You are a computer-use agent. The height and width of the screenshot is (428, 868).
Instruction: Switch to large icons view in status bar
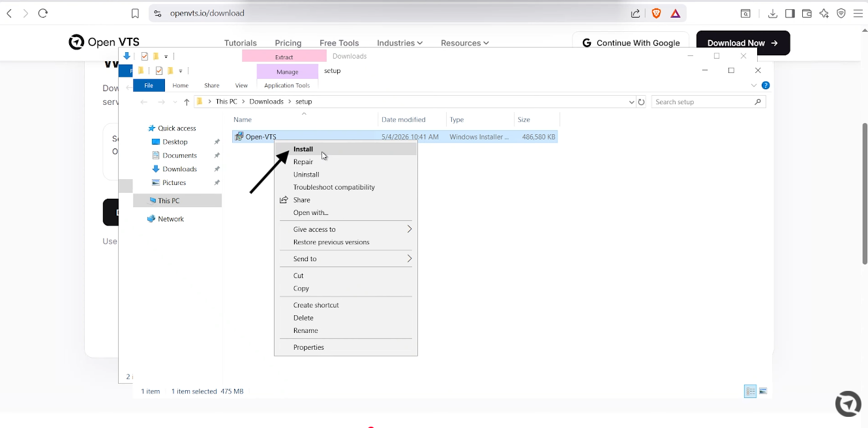[763, 392]
